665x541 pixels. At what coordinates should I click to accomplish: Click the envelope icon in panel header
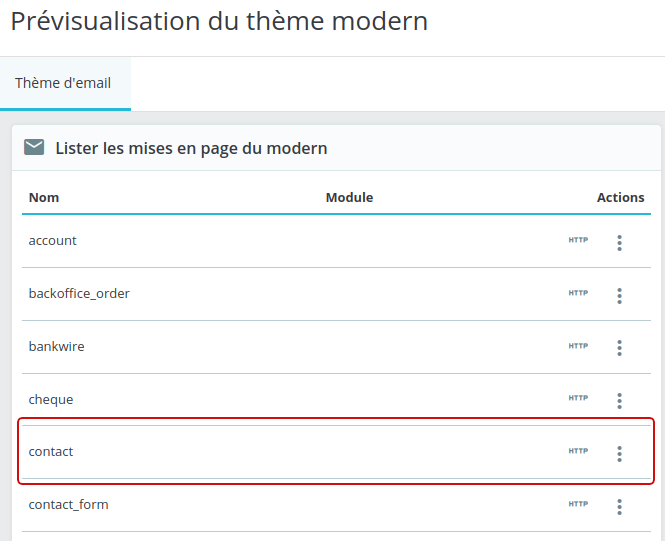point(34,148)
